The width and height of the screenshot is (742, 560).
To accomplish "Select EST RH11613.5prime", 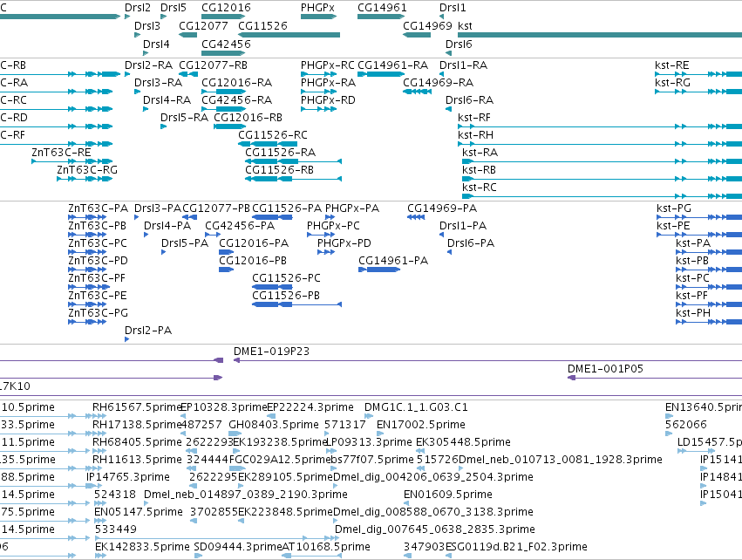I will tap(137, 460).
